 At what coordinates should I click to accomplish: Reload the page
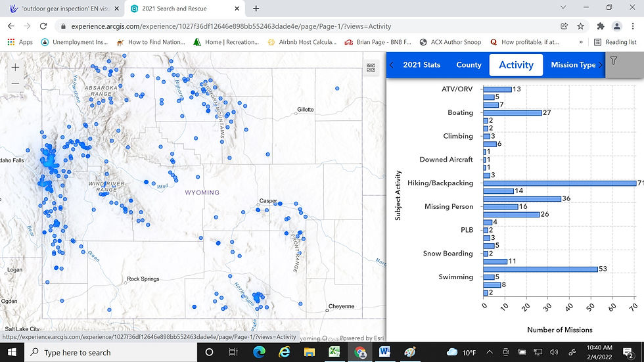pyautogui.click(x=43, y=26)
